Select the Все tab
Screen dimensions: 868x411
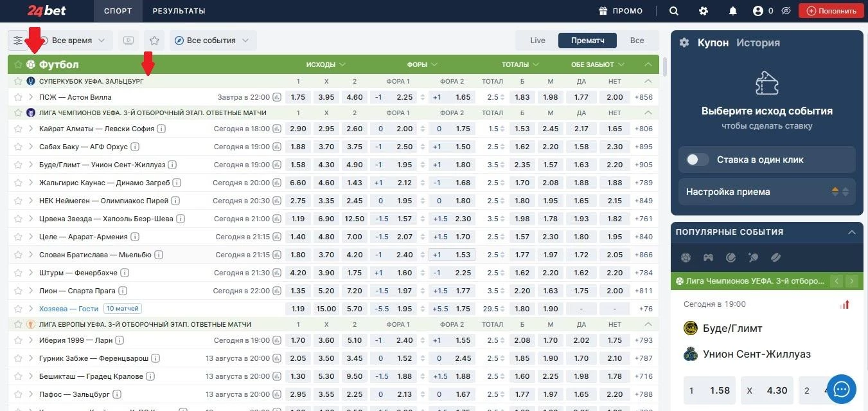pyautogui.click(x=637, y=41)
